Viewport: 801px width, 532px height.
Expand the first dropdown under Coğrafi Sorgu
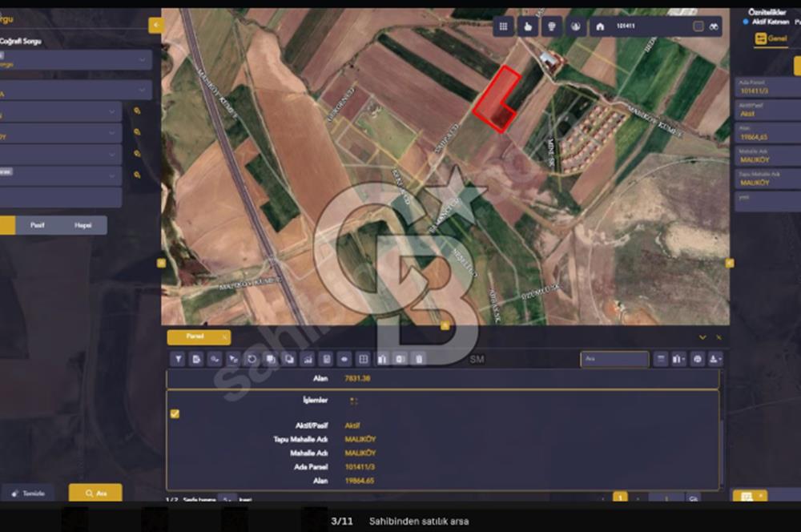[x=75, y=60]
